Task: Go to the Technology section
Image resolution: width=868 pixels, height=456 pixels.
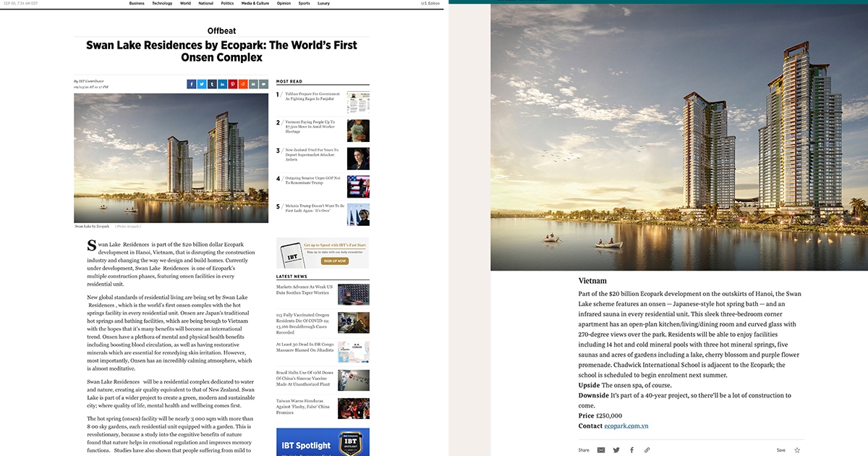Action: coord(162,4)
